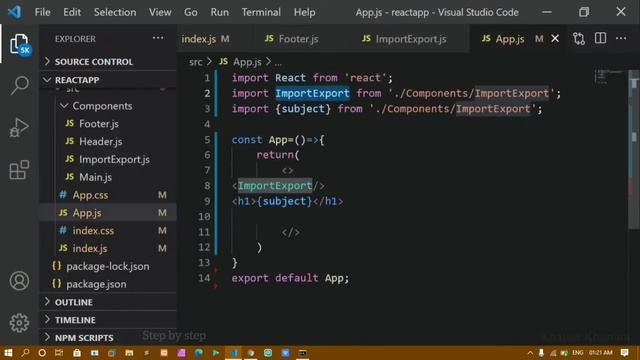Expand the NPM Scripts section

[x=108, y=338]
